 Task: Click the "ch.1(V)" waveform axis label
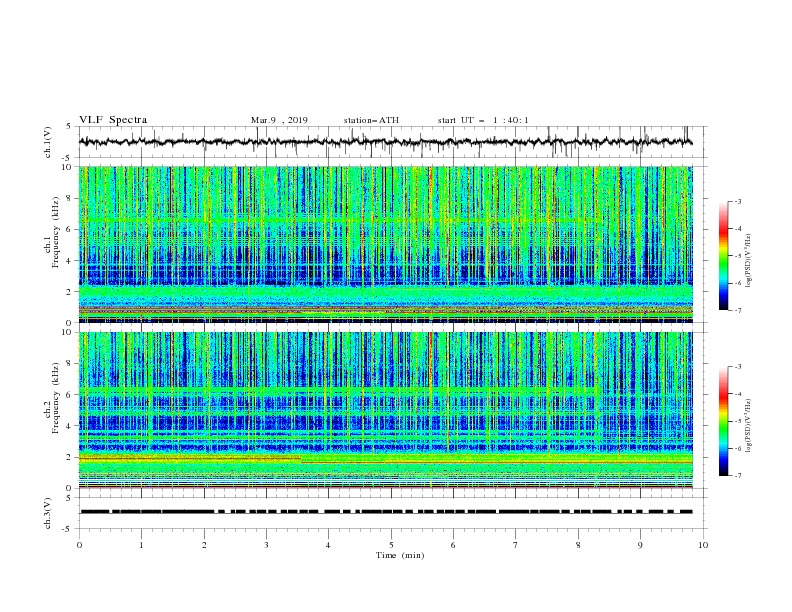[x=48, y=142]
